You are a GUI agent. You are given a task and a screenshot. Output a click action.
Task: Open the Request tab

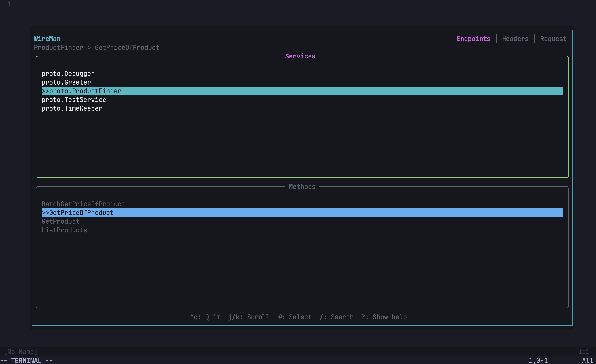tap(553, 39)
